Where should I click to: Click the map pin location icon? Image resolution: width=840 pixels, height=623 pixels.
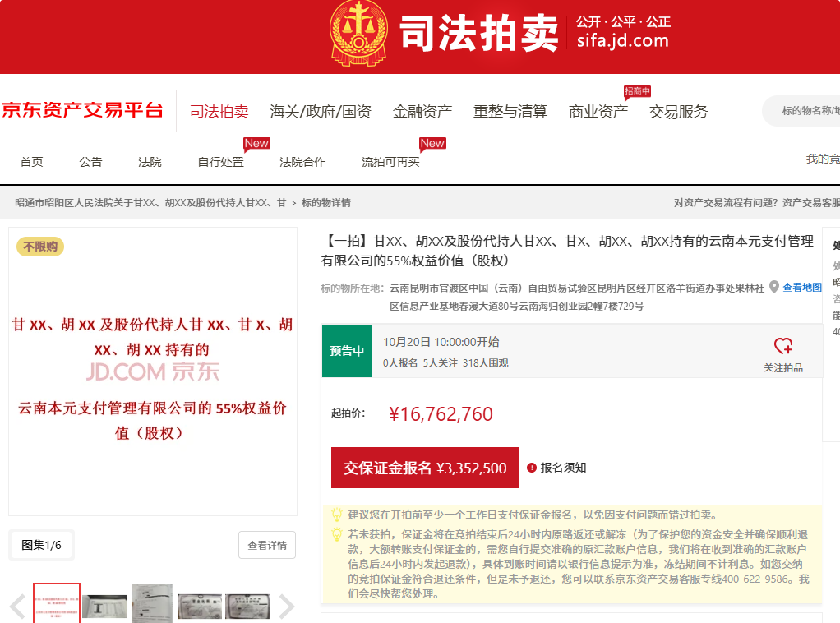773,287
